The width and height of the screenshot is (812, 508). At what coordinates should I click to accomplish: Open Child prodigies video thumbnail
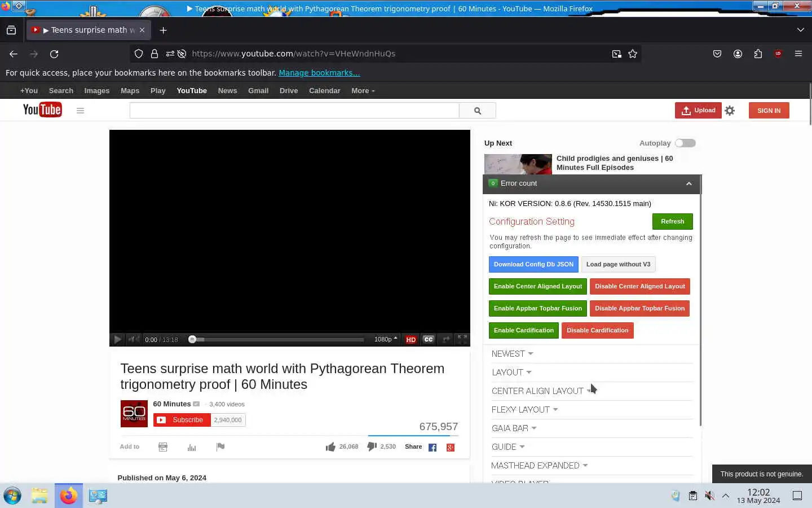518,164
